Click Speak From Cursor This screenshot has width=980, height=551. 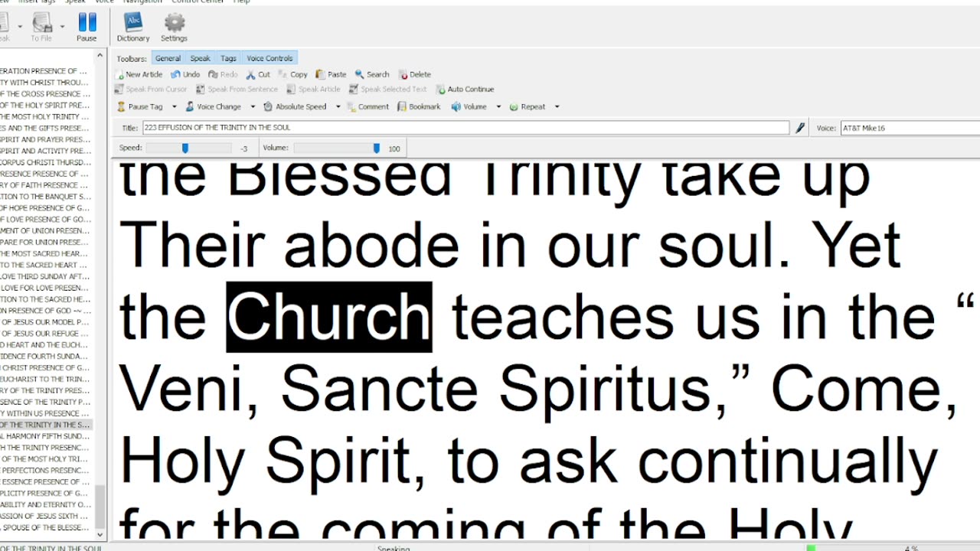151,89
